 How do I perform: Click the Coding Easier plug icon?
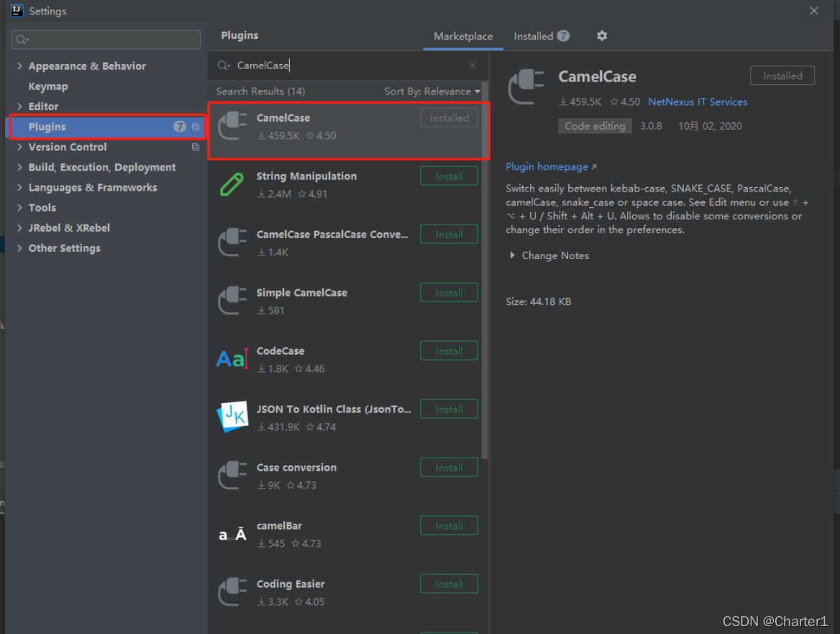tap(232, 592)
